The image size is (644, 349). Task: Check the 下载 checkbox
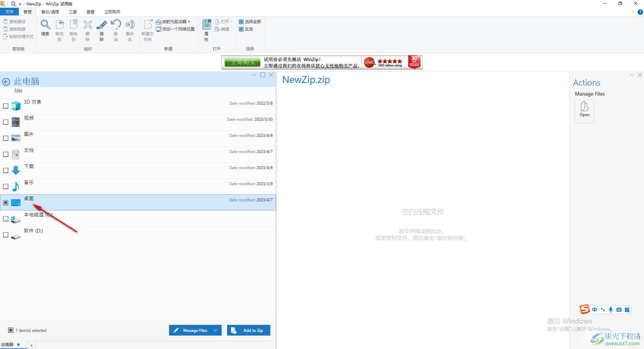point(6,170)
